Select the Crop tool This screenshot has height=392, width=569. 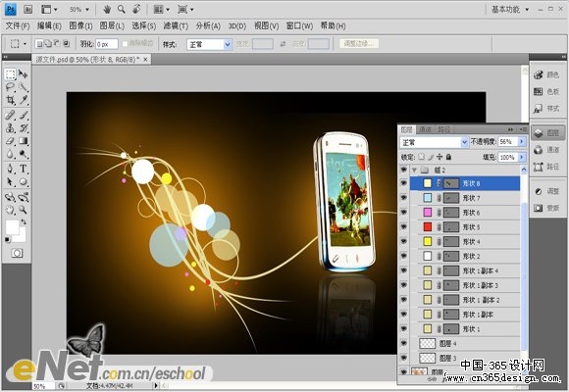click(x=10, y=100)
